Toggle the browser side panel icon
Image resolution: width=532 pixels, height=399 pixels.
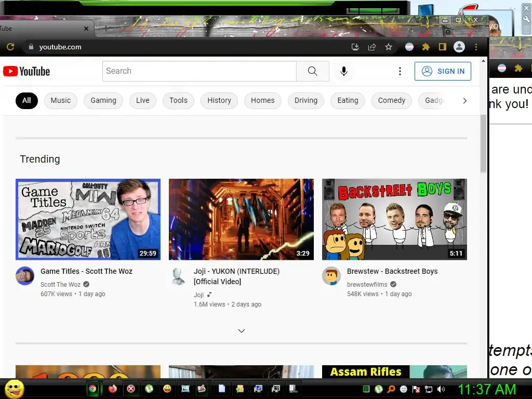[443, 47]
